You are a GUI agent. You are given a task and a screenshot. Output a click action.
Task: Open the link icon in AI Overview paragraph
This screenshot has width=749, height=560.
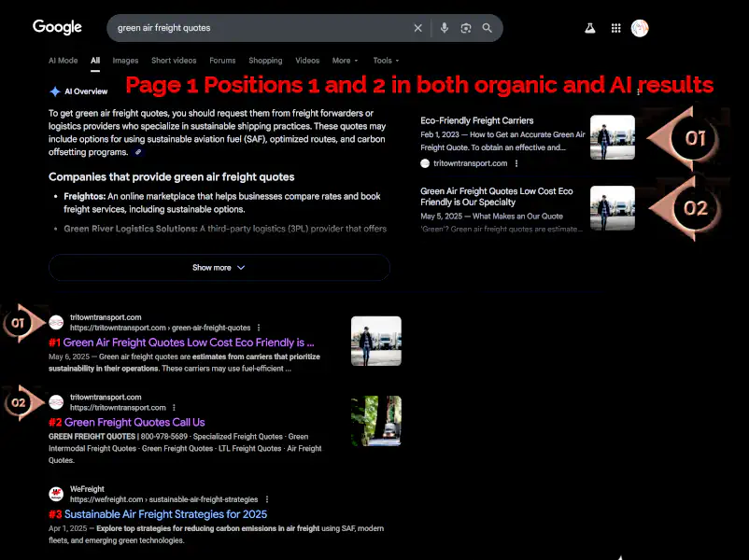[x=138, y=151]
